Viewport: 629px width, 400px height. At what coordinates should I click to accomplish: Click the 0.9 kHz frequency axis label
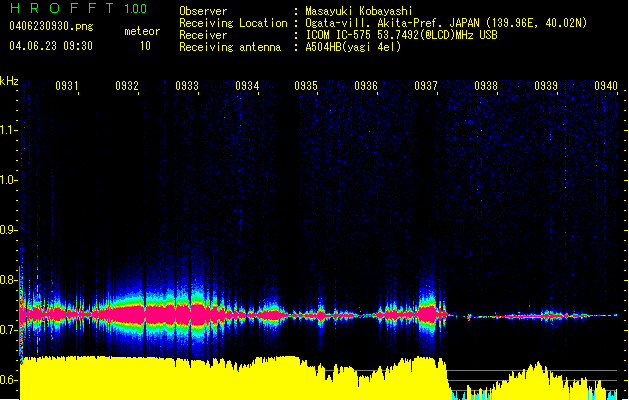tap(8, 230)
